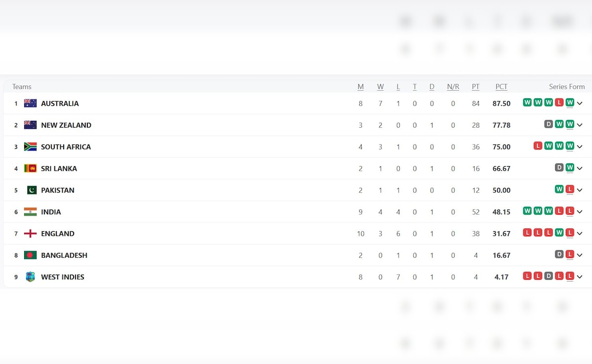The width and height of the screenshot is (592, 364).
Task: Click England's latest underlined L result badge
Action: [570, 233]
